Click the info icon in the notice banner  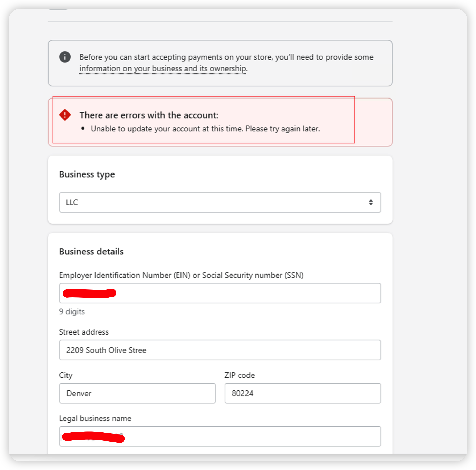point(65,57)
